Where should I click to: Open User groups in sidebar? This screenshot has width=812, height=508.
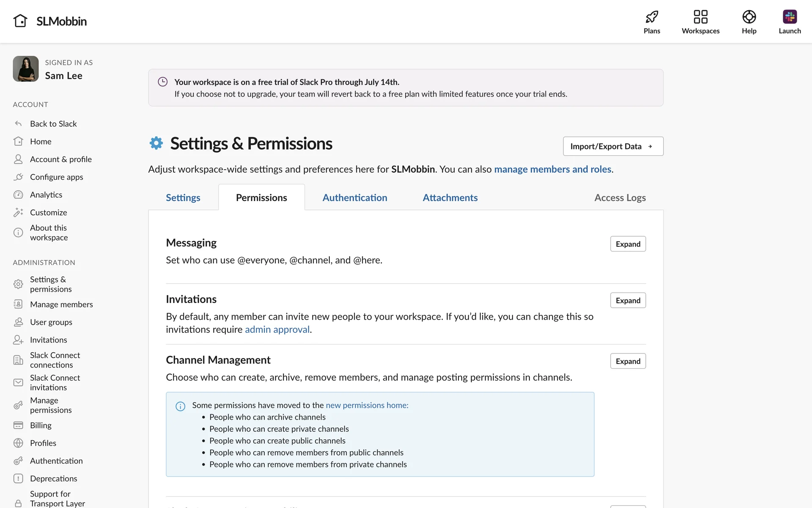click(51, 322)
